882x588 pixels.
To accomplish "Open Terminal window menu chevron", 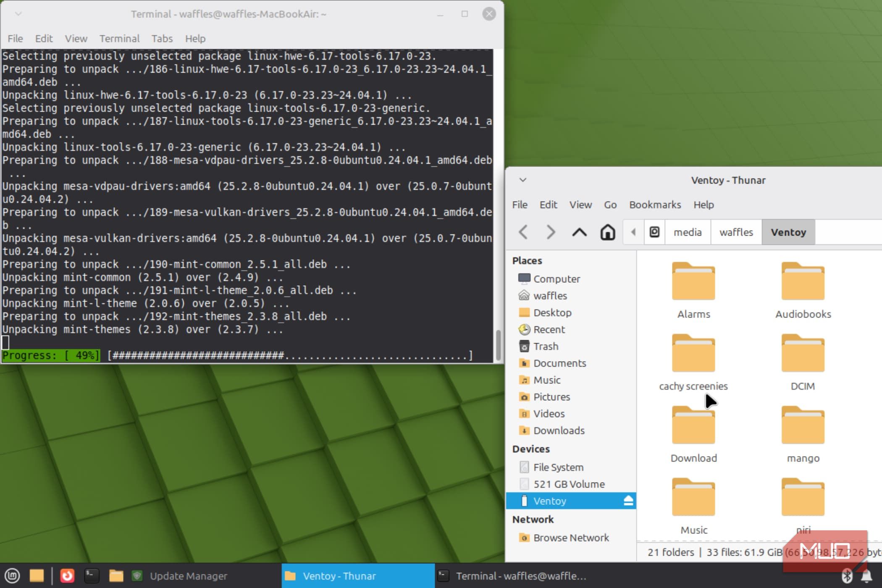I will [x=18, y=14].
